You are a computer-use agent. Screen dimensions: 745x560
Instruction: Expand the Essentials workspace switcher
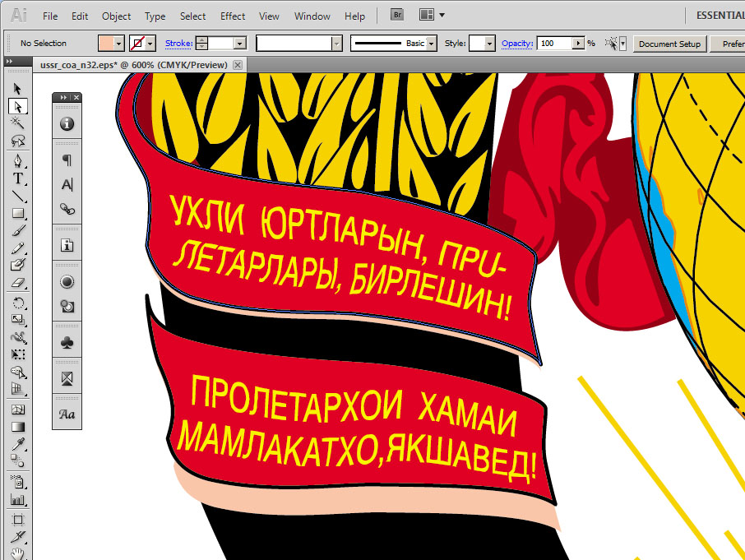tap(720, 15)
